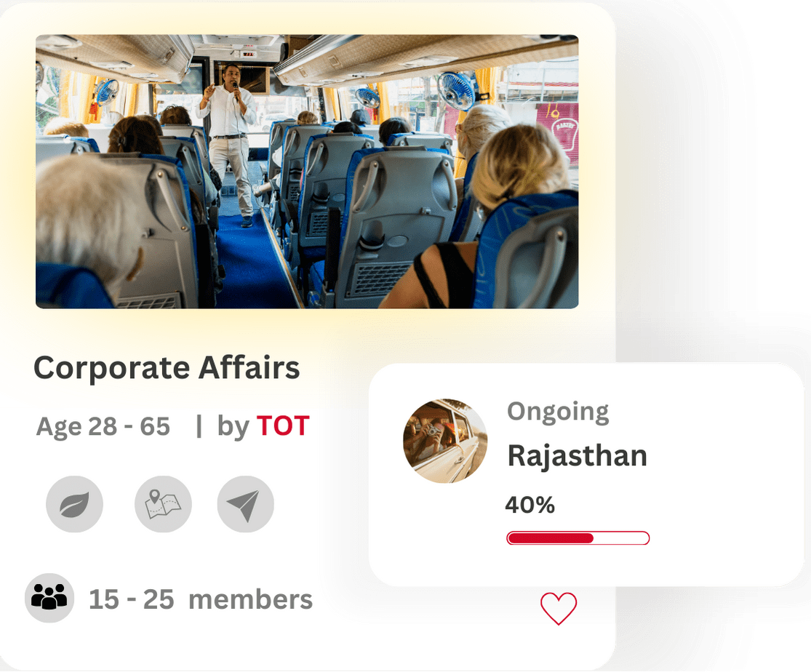
Task: Select the Rajasthan trip name
Action: tap(578, 456)
